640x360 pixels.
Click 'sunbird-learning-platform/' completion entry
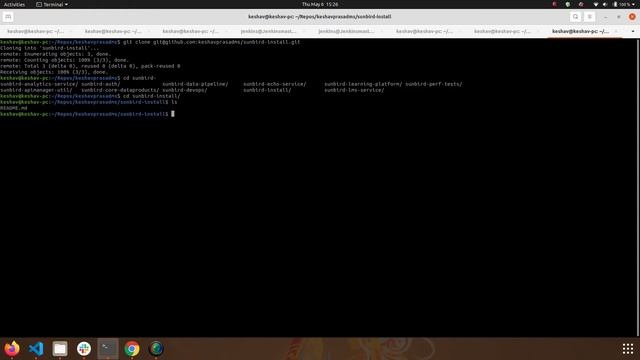[x=363, y=84]
